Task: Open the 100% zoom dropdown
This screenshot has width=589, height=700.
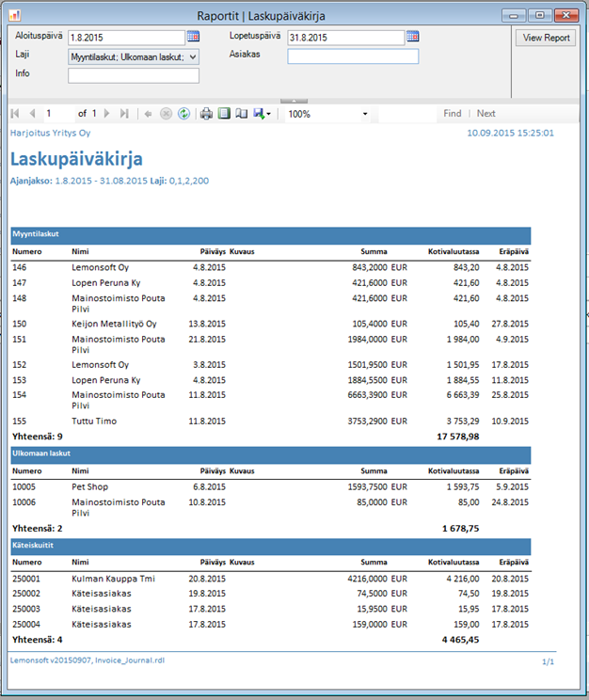Action: (365, 114)
